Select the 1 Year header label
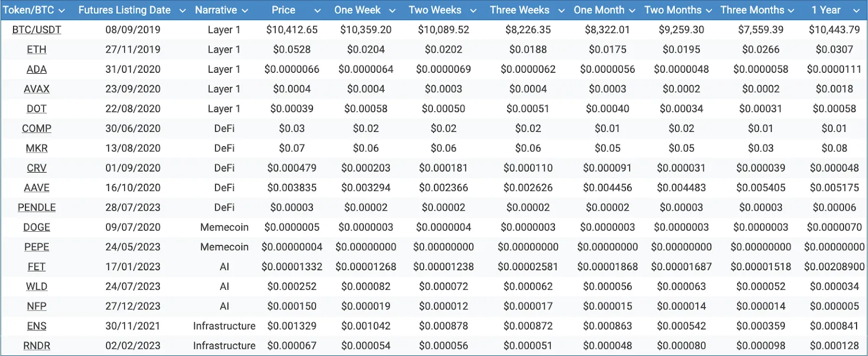Viewport: 868px width, 356px height. (826, 10)
